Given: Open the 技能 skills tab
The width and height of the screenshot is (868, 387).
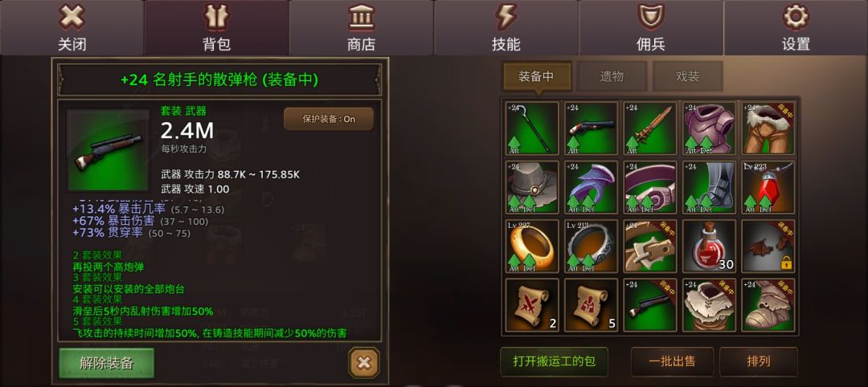Looking at the screenshot, I should click(x=506, y=27).
